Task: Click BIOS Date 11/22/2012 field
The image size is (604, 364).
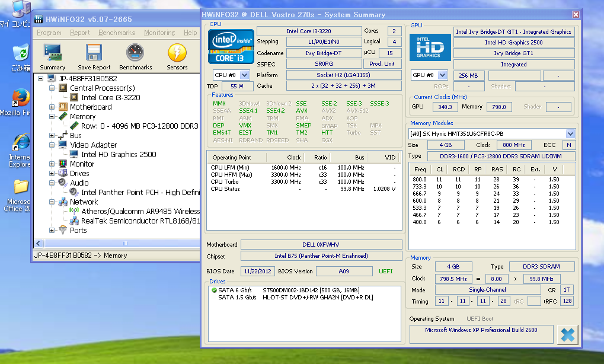Action: tap(258, 271)
